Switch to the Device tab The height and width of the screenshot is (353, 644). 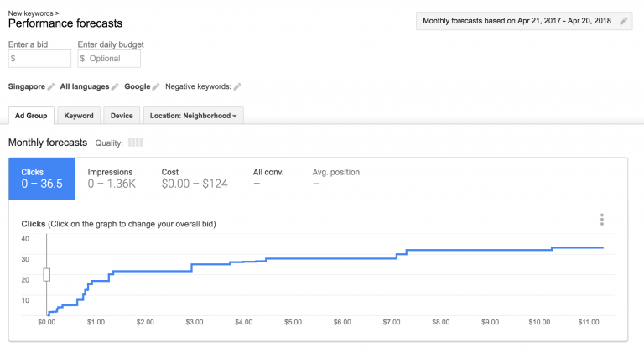(x=122, y=116)
